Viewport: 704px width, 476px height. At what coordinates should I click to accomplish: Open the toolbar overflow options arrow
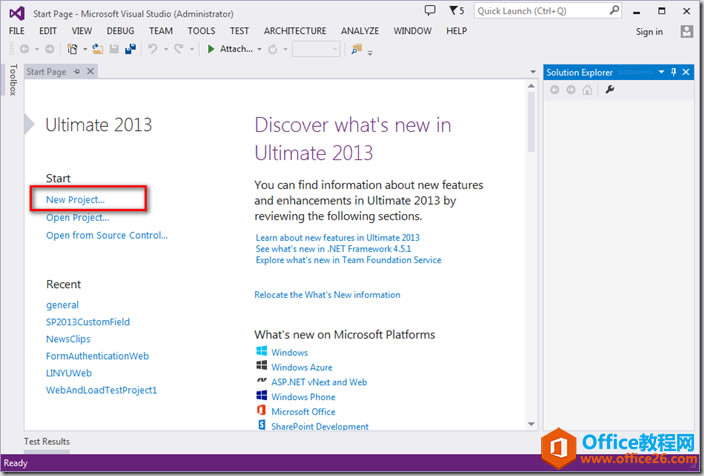click(370, 53)
